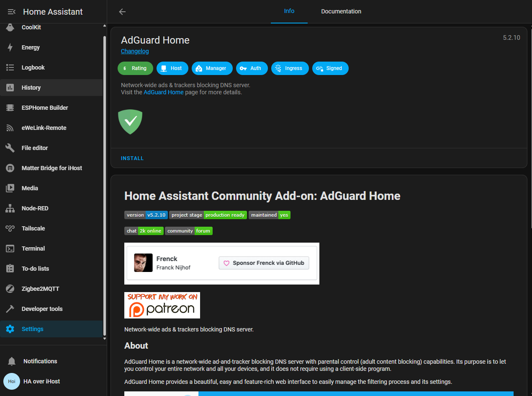Click the community forum badge
Image resolution: width=532 pixels, height=396 pixels.
[189, 231]
